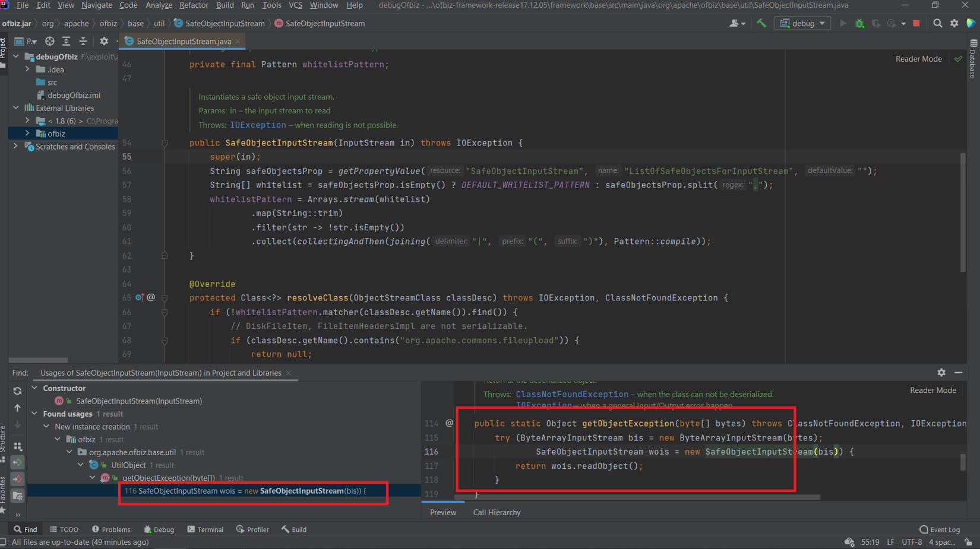The image size is (980, 549).
Task: Open the Group By icon in Find panel
Action: (x=17, y=446)
